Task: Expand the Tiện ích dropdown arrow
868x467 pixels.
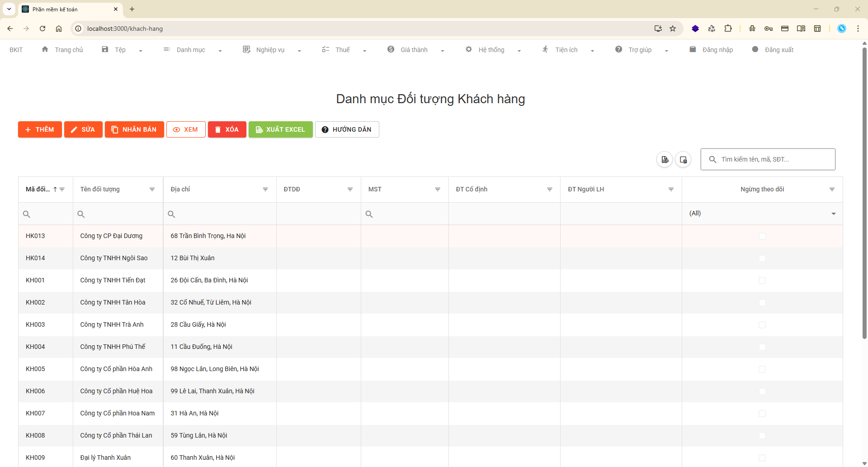Action: click(x=592, y=51)
